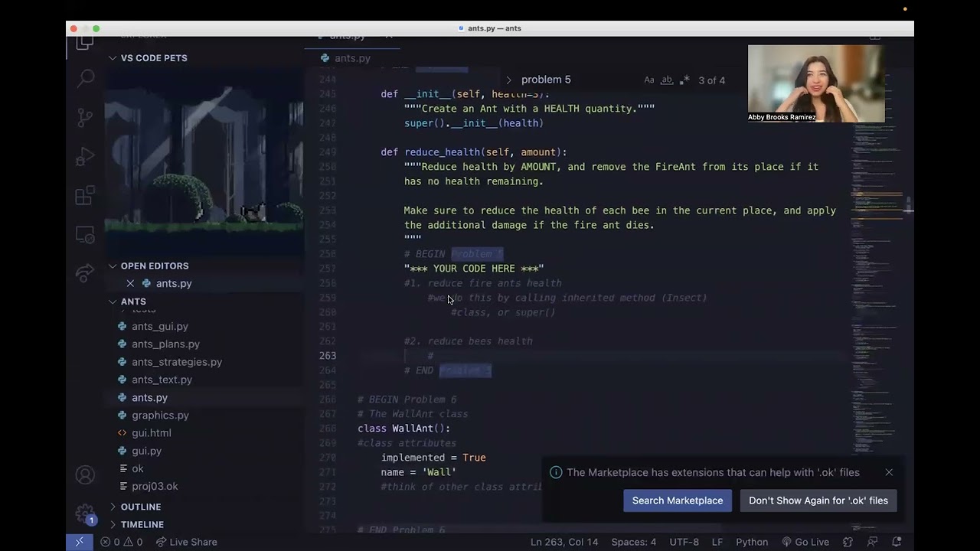Screen dimensions: 980x551
Task: Open the notifications bell in status bar
Action: point(897,542)
